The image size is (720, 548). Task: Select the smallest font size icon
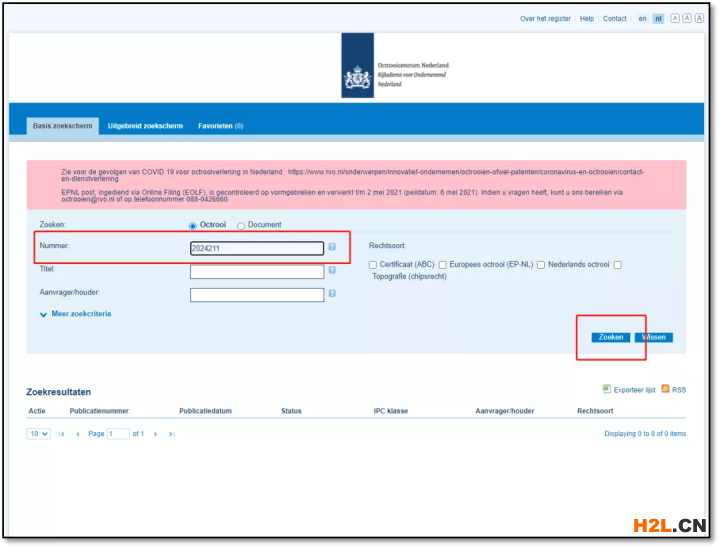(675, 18)
